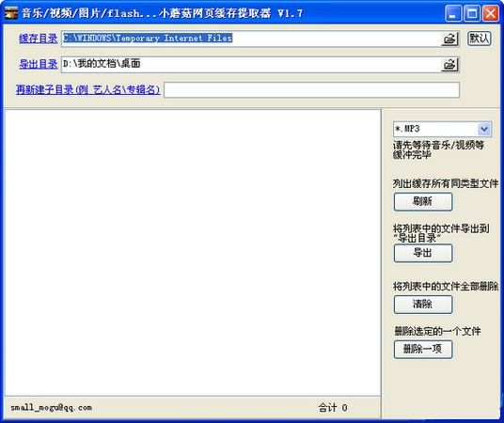This screenshot has width=504, height=423.
Task: Close the cache extractor window
Action: click(491, 14)
